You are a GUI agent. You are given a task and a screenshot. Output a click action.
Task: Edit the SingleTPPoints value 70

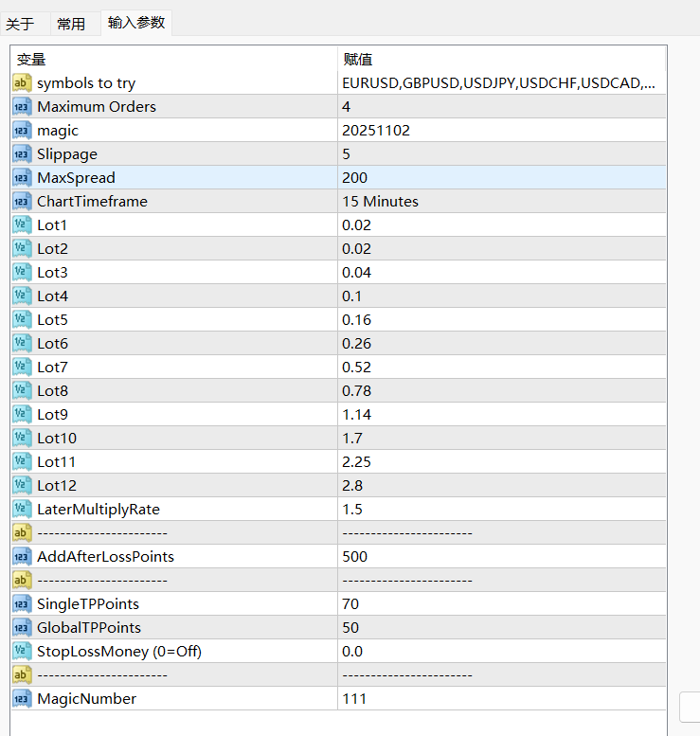pos(501,603)
